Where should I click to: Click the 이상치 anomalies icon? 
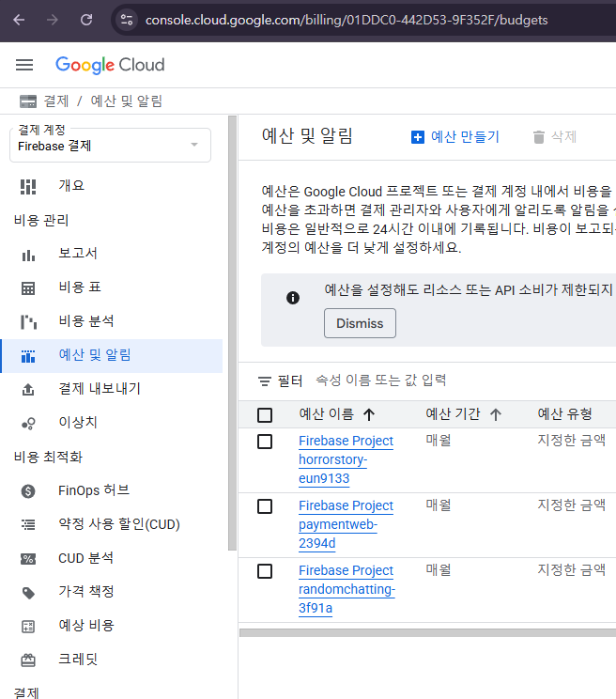(28, 423)
